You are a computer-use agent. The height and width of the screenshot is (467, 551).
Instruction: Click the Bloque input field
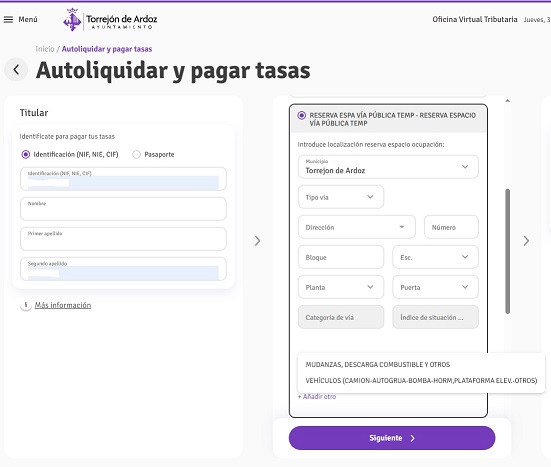[x=341, y=257]
